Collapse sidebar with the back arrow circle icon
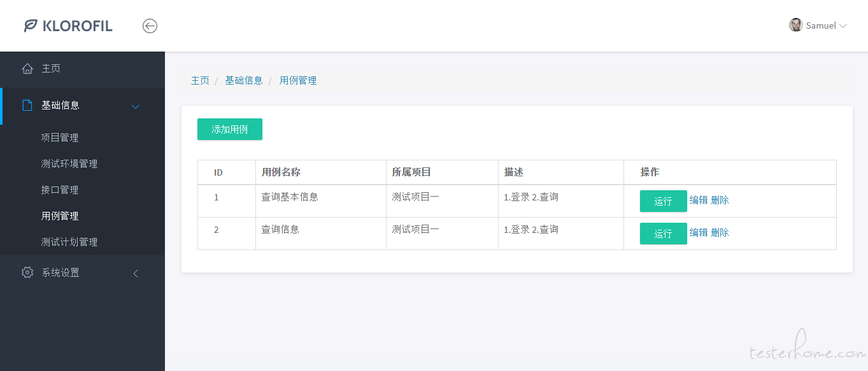The width and height of the screenshot is (868, 371). click(150, 26)
